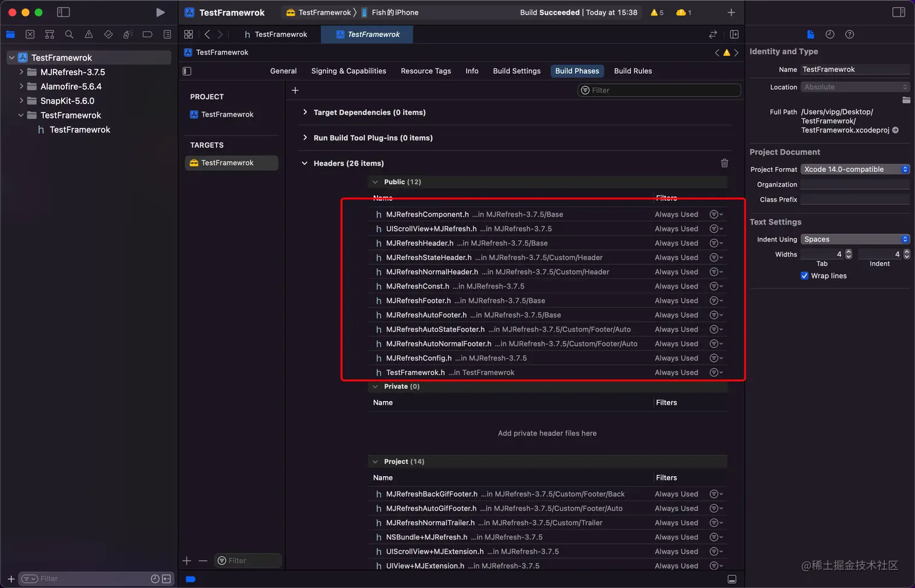Click the Organization text field

click(855, 185)
